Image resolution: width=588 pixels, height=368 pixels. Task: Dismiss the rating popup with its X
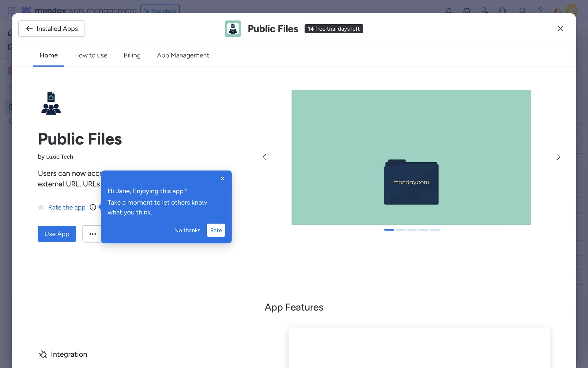click(x=223, y=178)
